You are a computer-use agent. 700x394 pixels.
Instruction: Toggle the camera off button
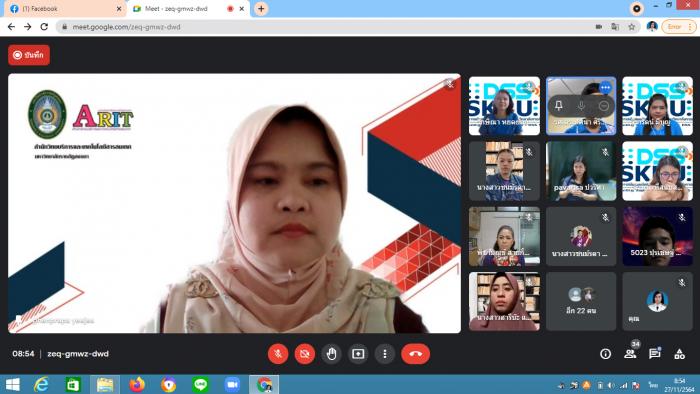click(x=304, y=354)
